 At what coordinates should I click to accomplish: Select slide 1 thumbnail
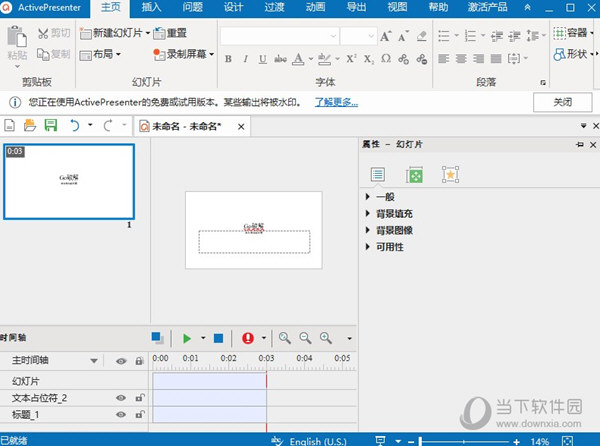pos(69,181)
